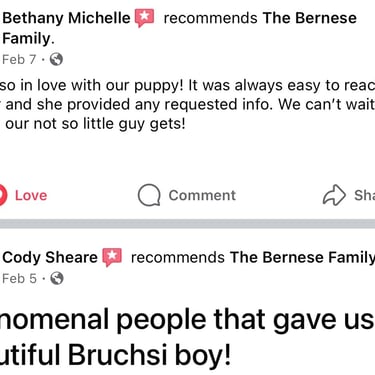The image size is (375, 375).
Task: Click the Love reaction heart icon
Action: tap(3, 195)
